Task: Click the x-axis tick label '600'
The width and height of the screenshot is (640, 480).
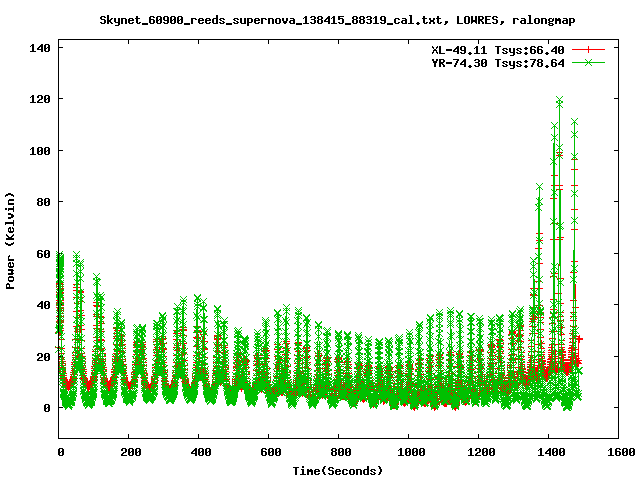Action: [271, 452]
